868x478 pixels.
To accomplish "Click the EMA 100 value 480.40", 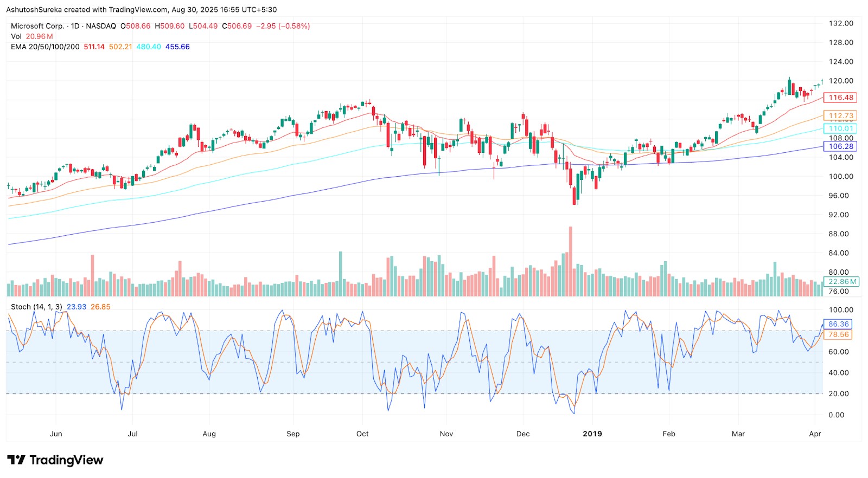I will [x=149, y=47].
